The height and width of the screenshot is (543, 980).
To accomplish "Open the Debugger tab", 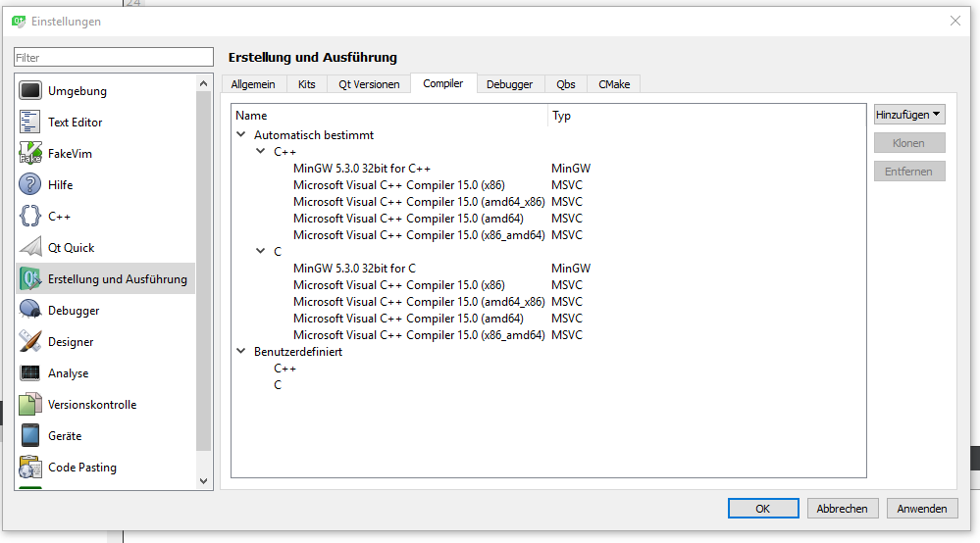I will (510, 84).
